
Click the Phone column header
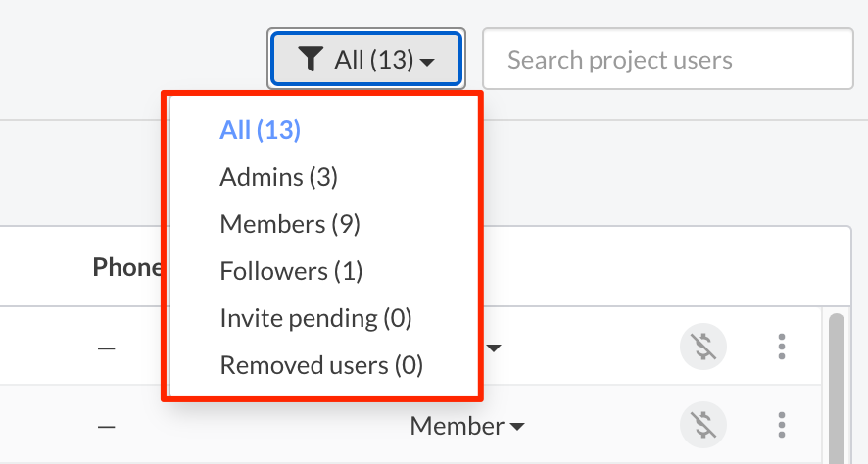tap(125, 267)
